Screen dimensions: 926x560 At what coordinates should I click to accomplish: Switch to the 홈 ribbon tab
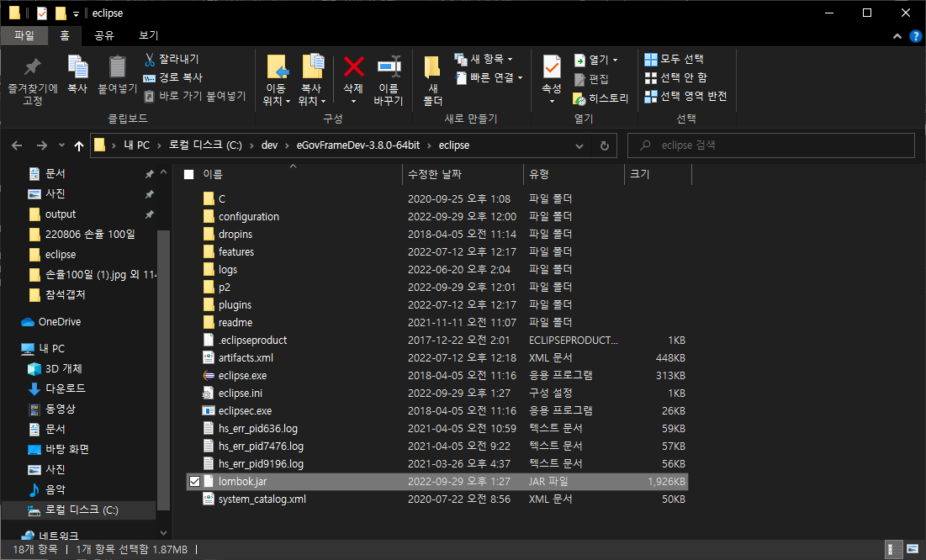(x=65, y=35)
